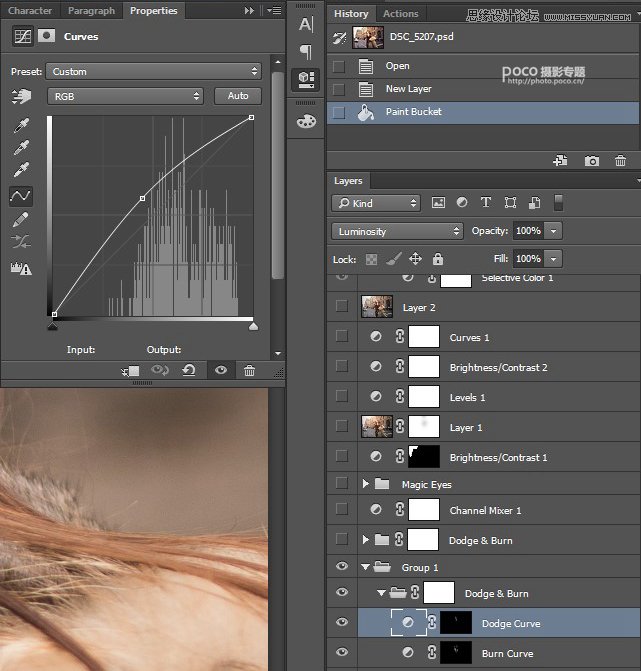
Task: Hide the Dodge Curve layer
Action: [x=342, y=623]
